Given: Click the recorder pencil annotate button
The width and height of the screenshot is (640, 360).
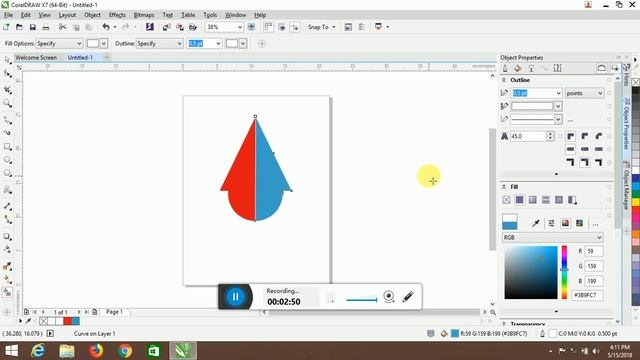Looking at the screenshot, I should [408, 297].
